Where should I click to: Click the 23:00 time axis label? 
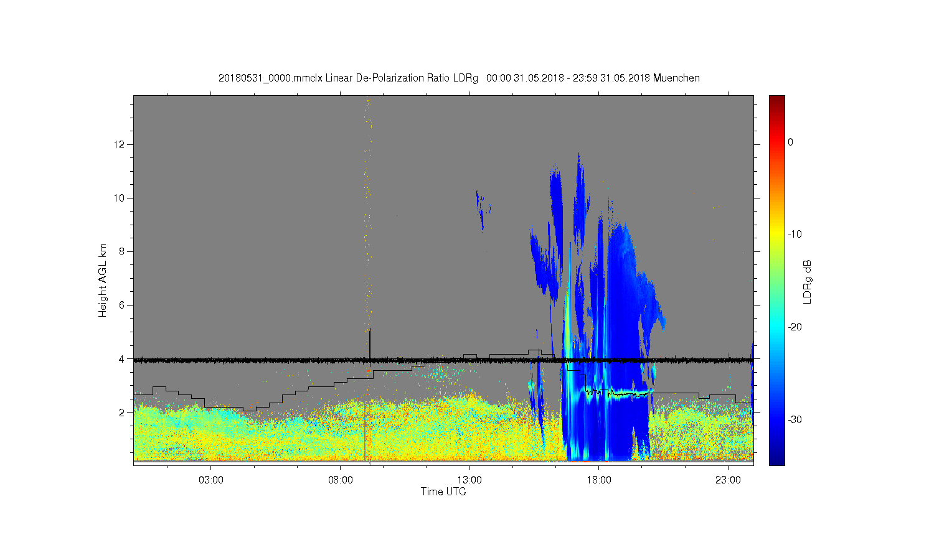click(x=728, y=480)
